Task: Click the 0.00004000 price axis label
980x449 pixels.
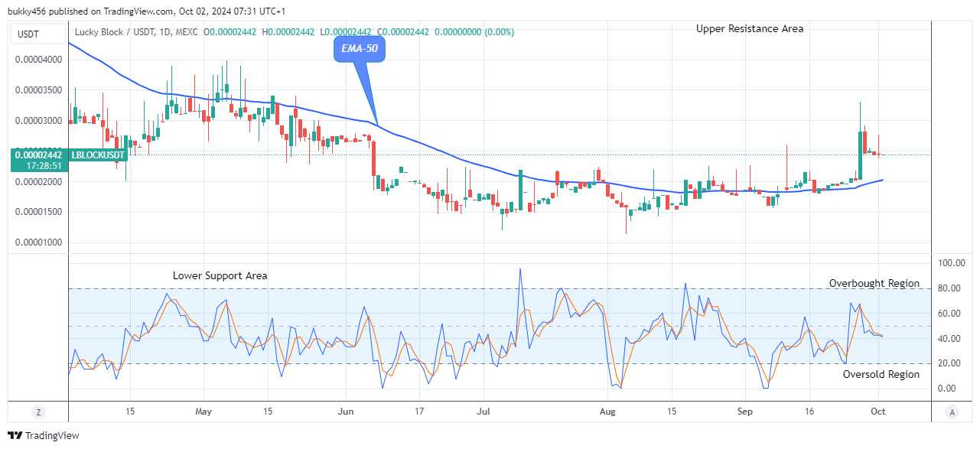Action: (37, 60)
